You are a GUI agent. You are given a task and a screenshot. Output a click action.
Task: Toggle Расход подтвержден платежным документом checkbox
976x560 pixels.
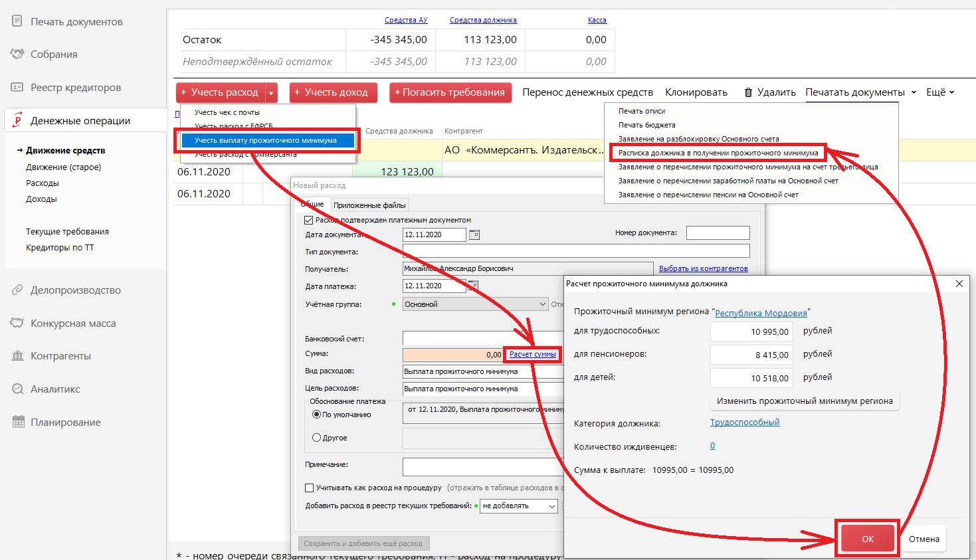tap(308, 220)
